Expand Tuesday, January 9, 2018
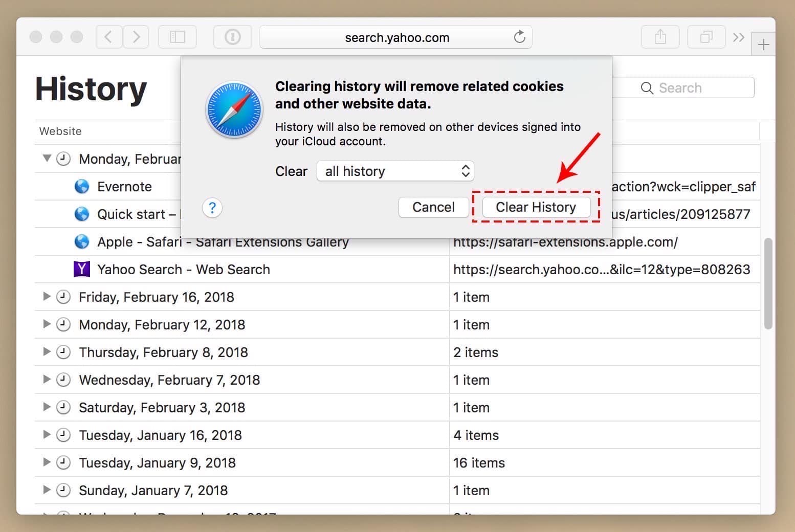Viewport: 795px width, 532px height. pos(47,462)
